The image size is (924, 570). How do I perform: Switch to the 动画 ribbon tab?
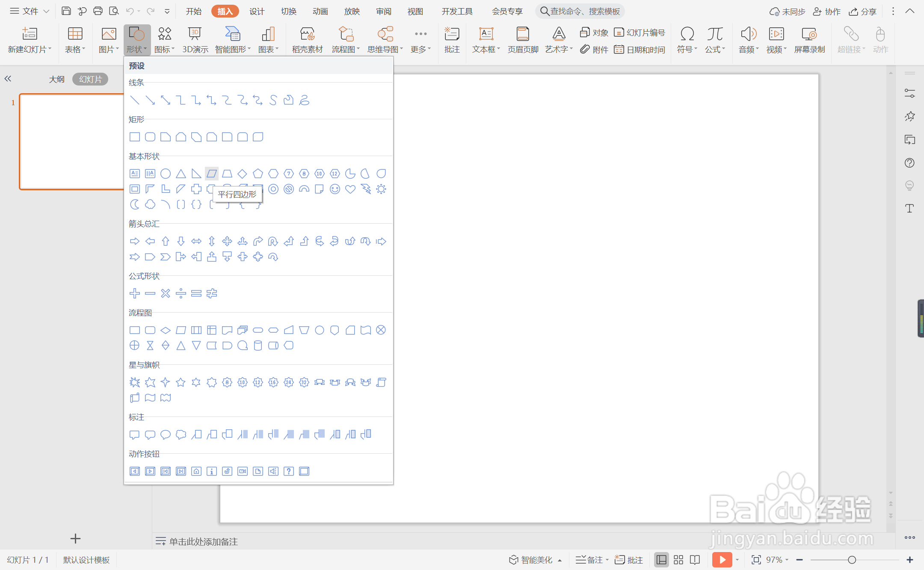pyautogui.click(x=320, y=11)
